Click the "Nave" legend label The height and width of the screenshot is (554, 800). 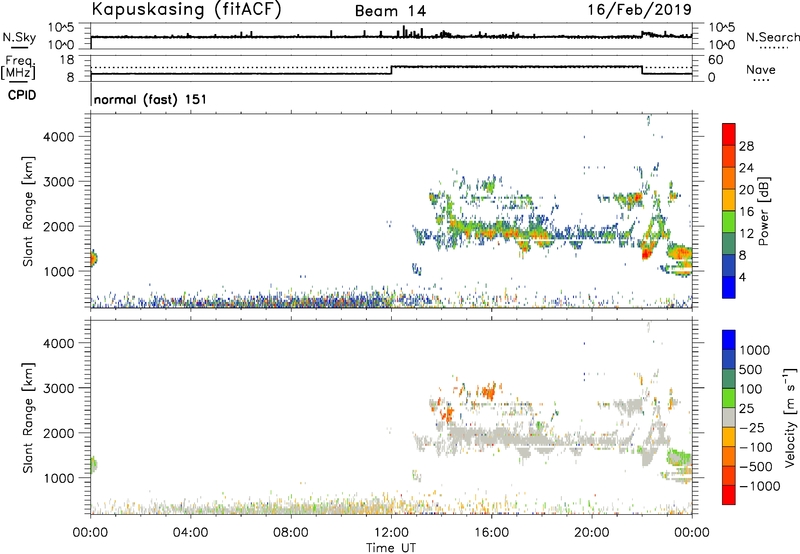click(761, 70)
